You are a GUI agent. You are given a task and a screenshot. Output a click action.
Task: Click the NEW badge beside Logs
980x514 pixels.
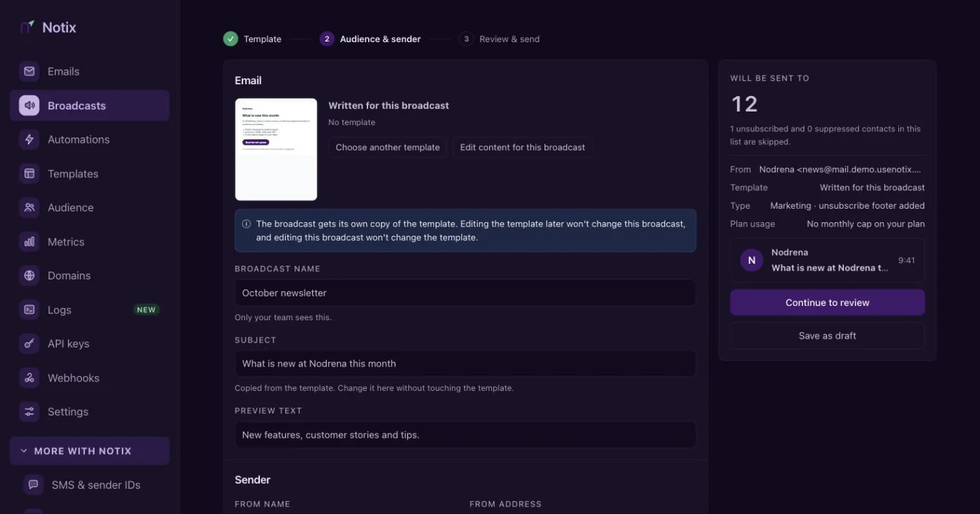tap(146, 310)
